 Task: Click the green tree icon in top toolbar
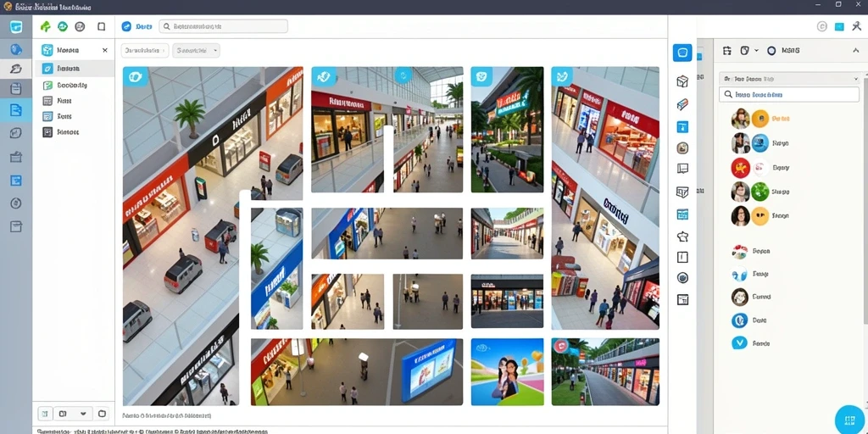(46, 26)
